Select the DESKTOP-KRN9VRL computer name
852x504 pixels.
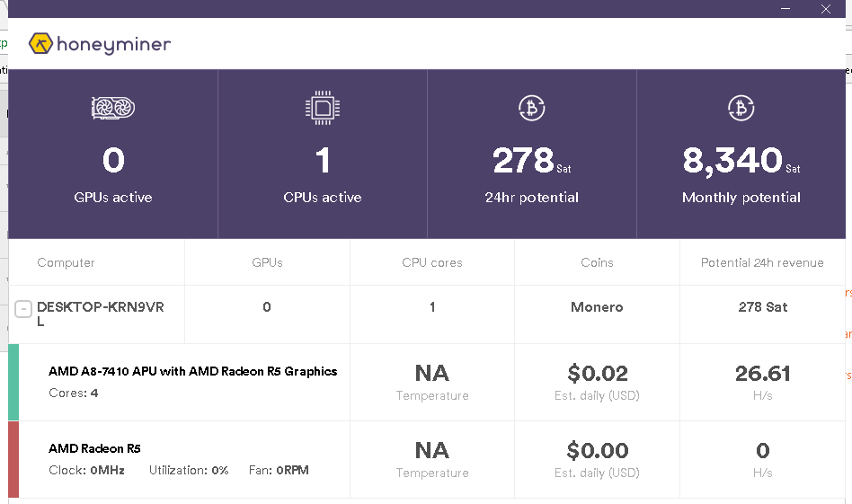101,314
